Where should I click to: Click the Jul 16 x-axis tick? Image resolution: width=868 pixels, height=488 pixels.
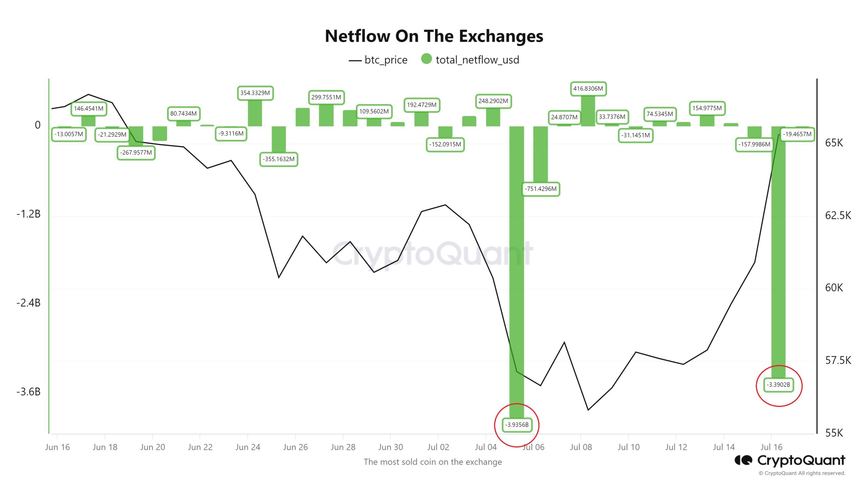[771, 447]
